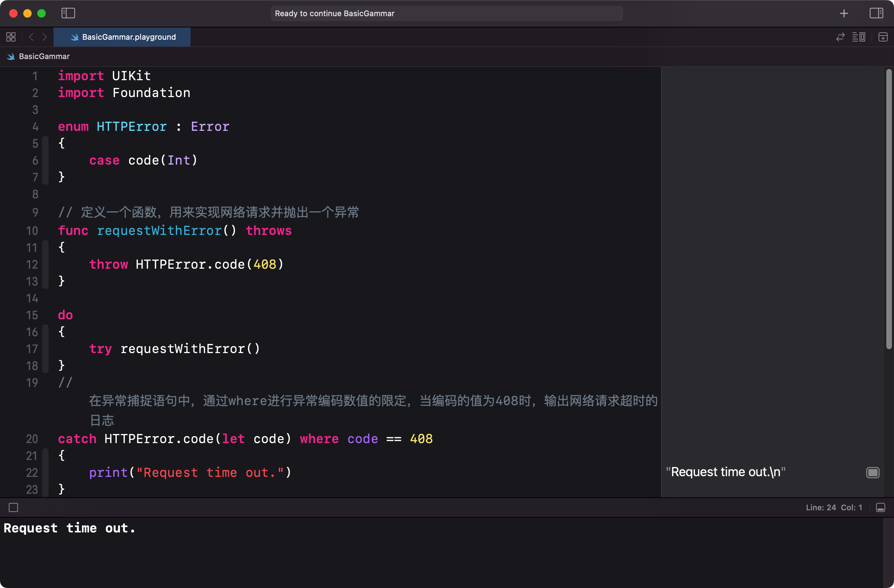Click BasicGammar in the jump bar

pos(44,56)
